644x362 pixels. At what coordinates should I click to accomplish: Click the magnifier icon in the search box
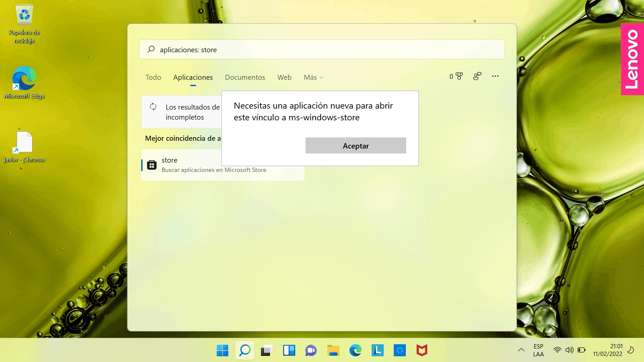pos(151,49)
